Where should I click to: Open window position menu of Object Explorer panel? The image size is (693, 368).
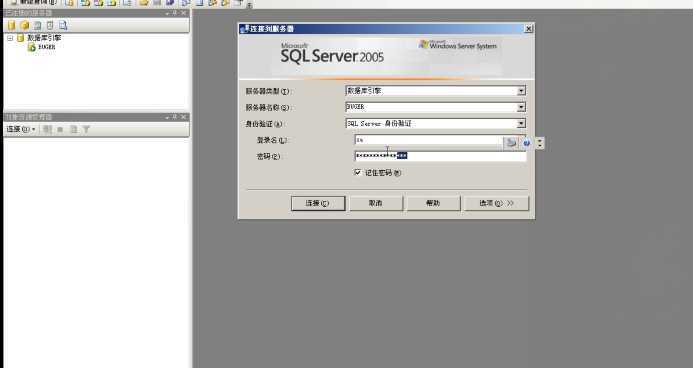coord(167,117)
